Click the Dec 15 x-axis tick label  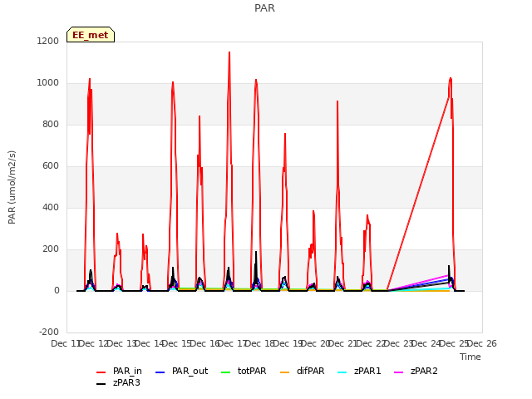pos(177,343)
